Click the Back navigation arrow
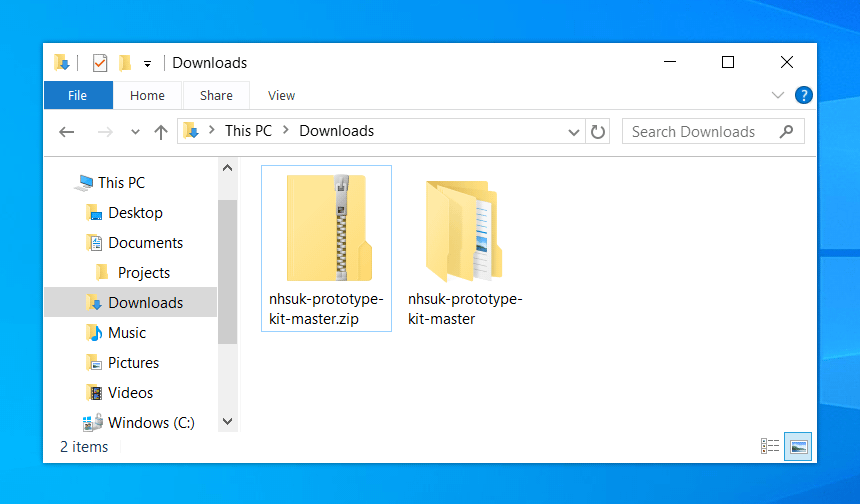 (x=67, y=132)
